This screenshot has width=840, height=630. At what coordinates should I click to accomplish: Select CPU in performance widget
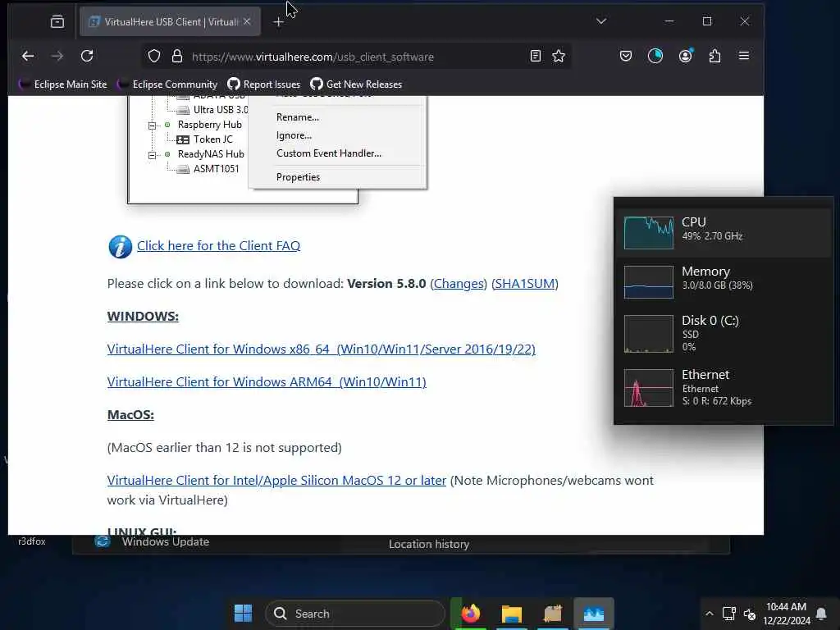(724, 232)
